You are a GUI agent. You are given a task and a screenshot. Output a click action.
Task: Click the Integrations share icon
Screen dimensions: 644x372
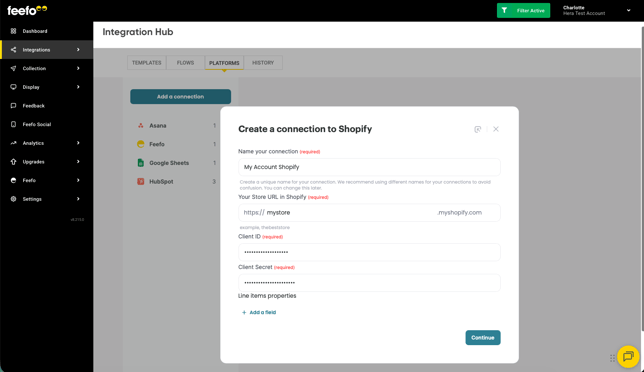(14, 50)
